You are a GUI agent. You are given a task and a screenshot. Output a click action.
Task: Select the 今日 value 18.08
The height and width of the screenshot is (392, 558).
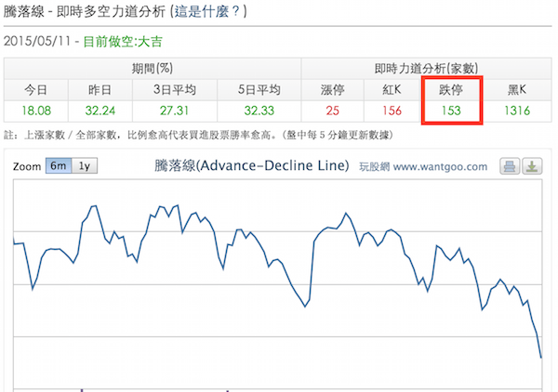36,111
